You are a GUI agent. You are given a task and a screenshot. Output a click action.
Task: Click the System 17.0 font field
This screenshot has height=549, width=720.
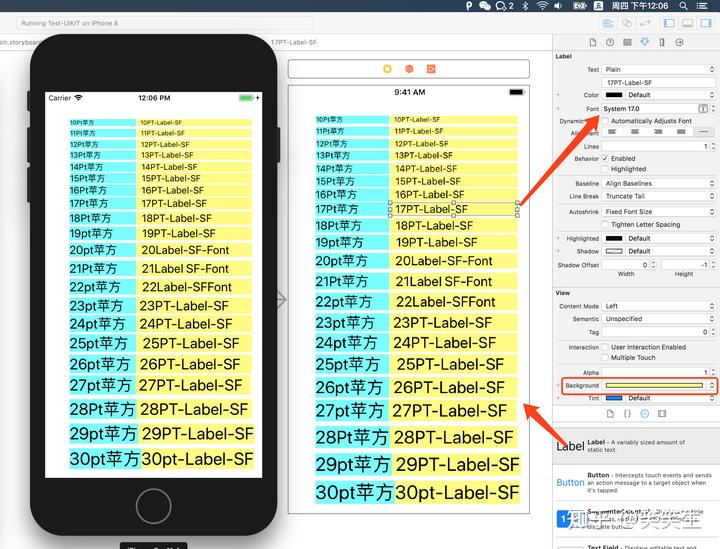(650, 109)
